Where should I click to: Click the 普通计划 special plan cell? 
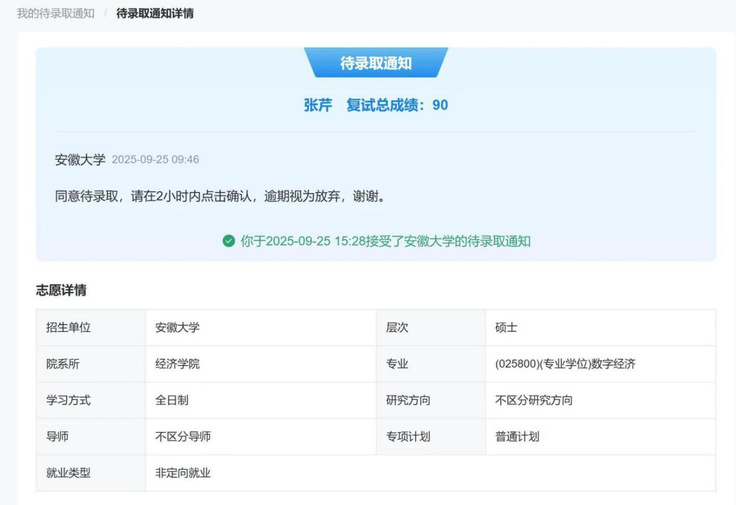pyautogui.click(x=517, y=437)
